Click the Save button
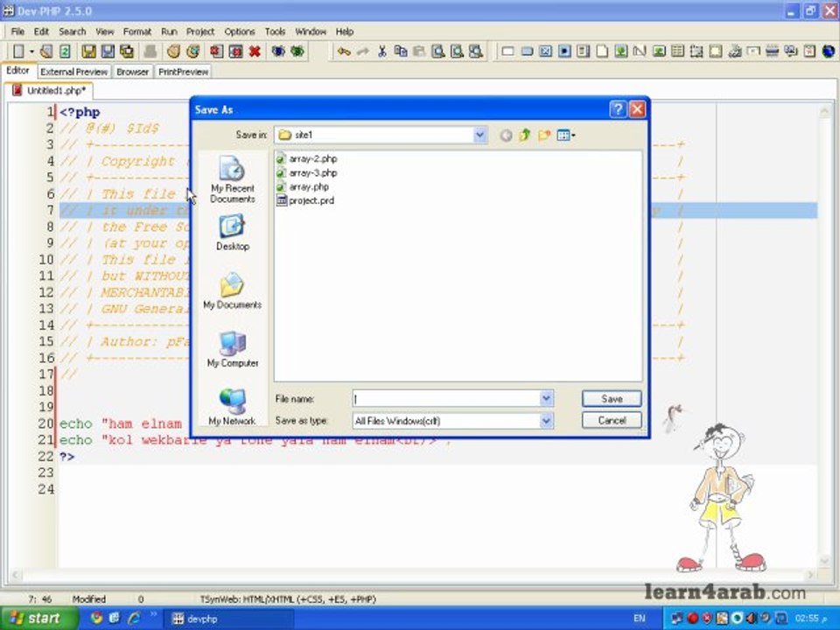840x630 pixels. tap(612, 399)
